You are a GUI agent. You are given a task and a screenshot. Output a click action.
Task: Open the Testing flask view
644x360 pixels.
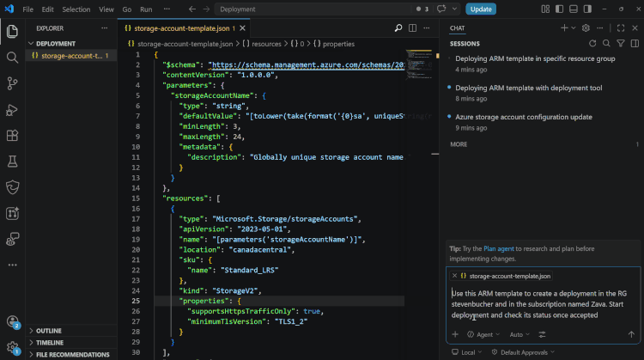coord(12,162)
